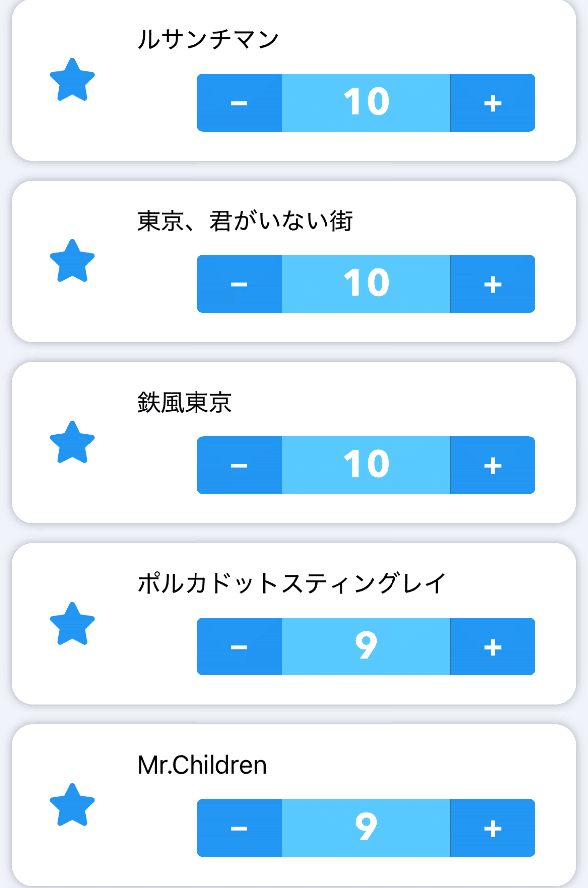Image resolution: width=588 pixels, height=888 pixels.
Task: Select the ポルカドットスティングレイ card title
Action: coord(291,583)
